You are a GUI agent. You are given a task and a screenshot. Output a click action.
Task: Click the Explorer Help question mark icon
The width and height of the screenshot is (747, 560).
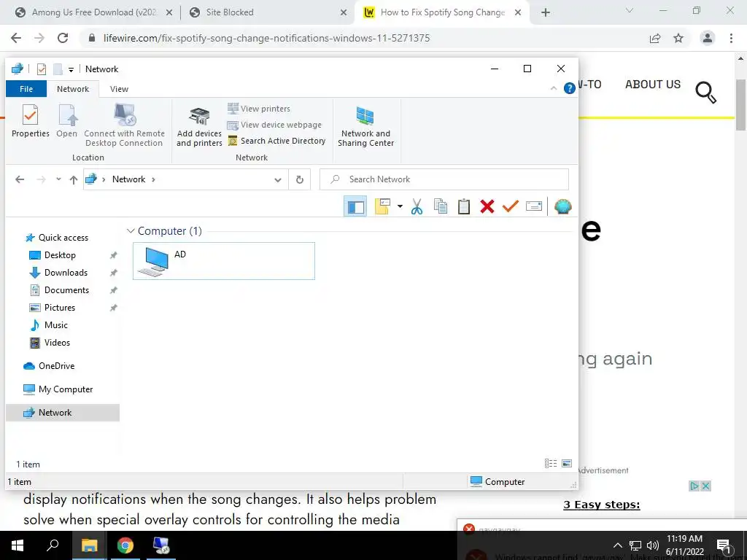tap(569, 88)
